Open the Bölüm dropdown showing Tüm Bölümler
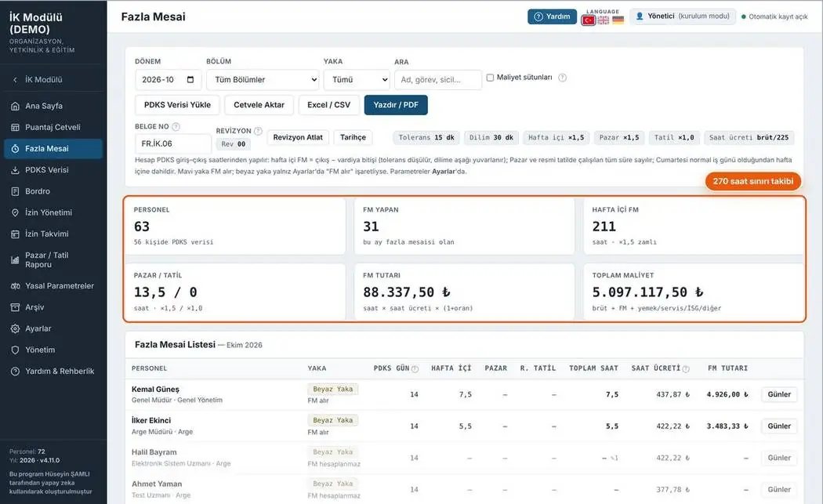Screen dimensions: 823x504 tap(263, 80)
